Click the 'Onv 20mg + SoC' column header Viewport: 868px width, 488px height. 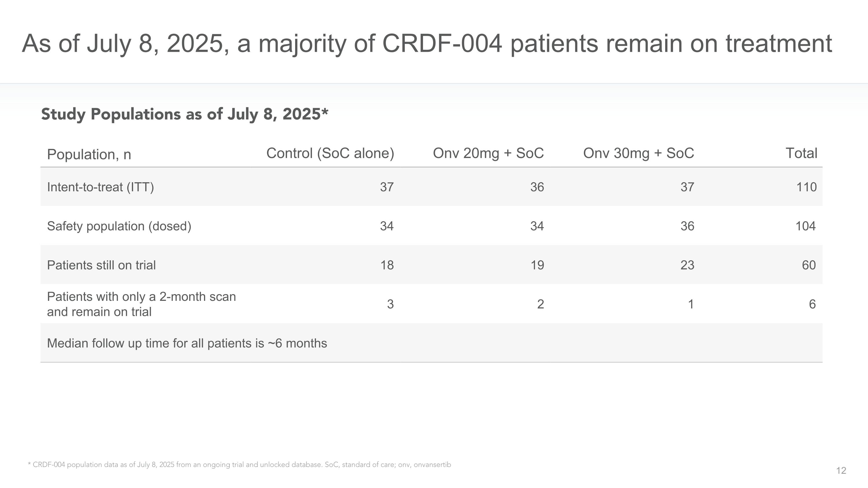pos(488,153)
